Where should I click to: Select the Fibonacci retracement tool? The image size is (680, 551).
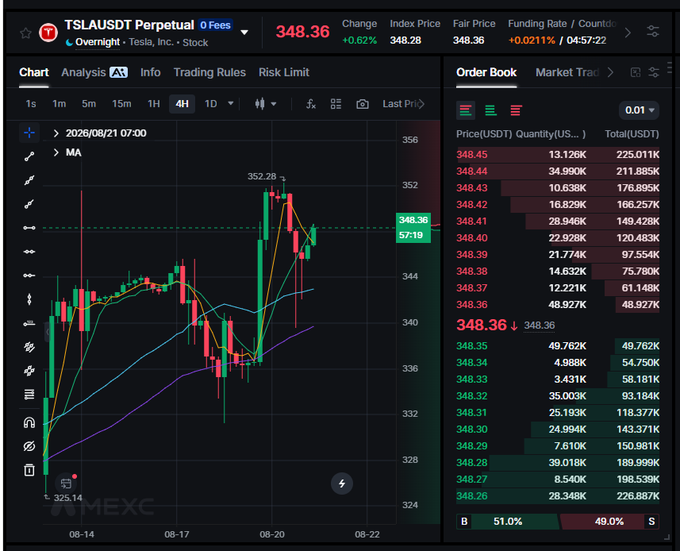(x=29, y=394)
